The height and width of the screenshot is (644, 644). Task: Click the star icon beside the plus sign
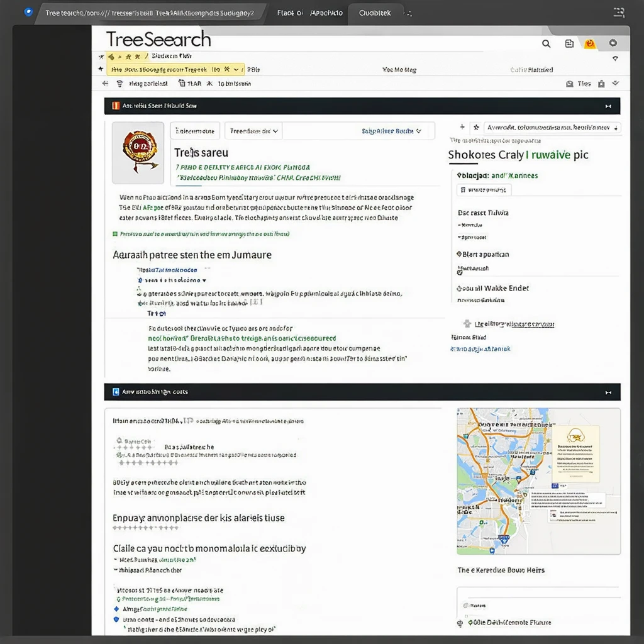476,127
